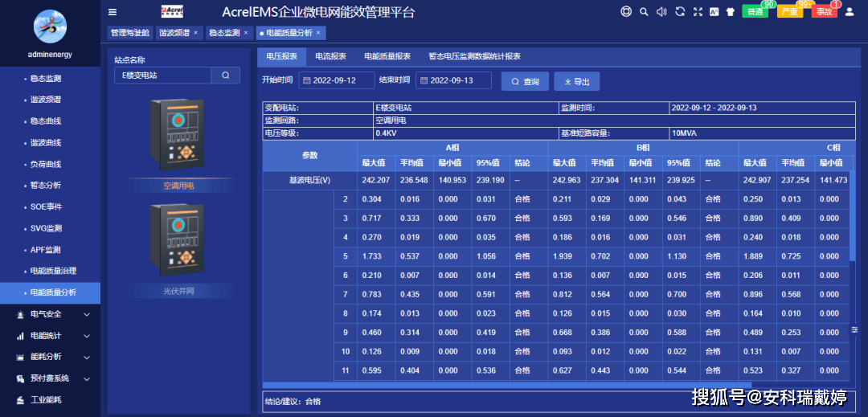Open the 严重 alarm badge
Image resolution: width=868 pixels, height=417 pixels.
(790, 11)
